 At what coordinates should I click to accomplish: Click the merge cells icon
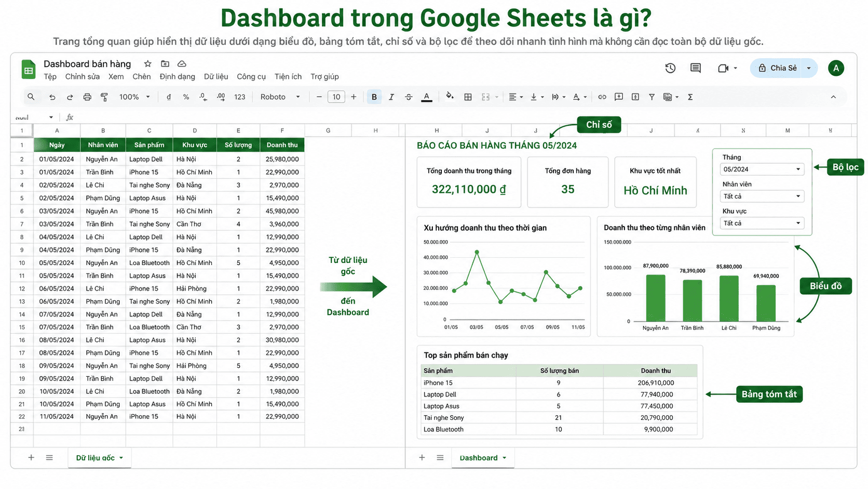click(485, 97)
